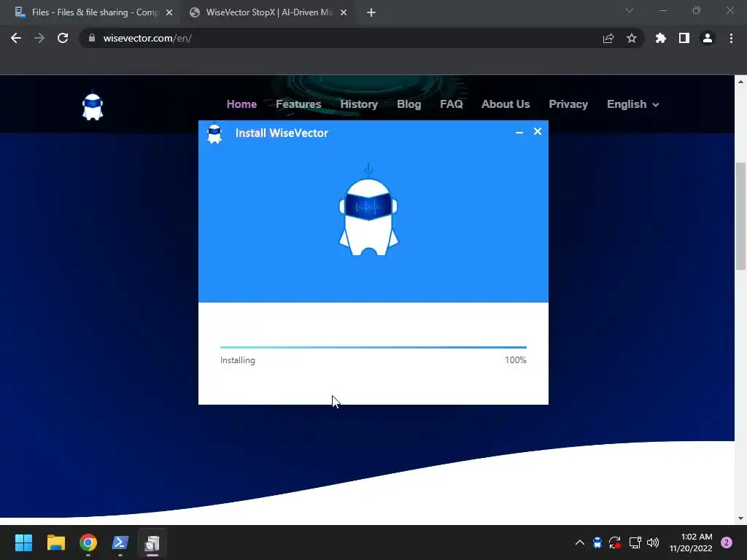Open PowerShell from taskbar

tap(120, 542)
